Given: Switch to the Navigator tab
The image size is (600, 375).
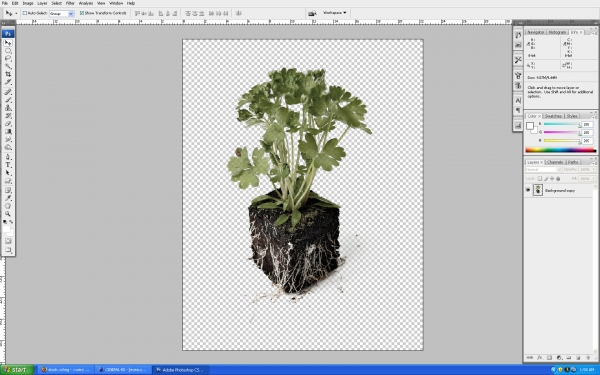Looking at the screenshot, I should pos(535,32).
